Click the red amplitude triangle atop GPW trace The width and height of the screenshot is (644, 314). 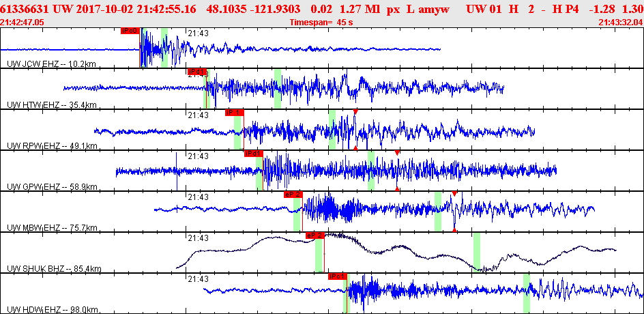(x=397, y=152)
